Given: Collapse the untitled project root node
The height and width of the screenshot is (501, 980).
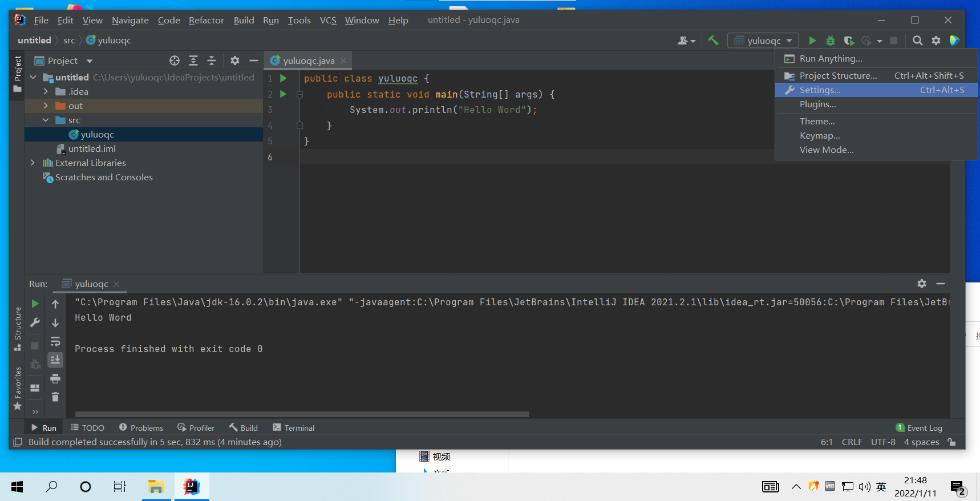Looking at the screenshot, I should (33, 77).
